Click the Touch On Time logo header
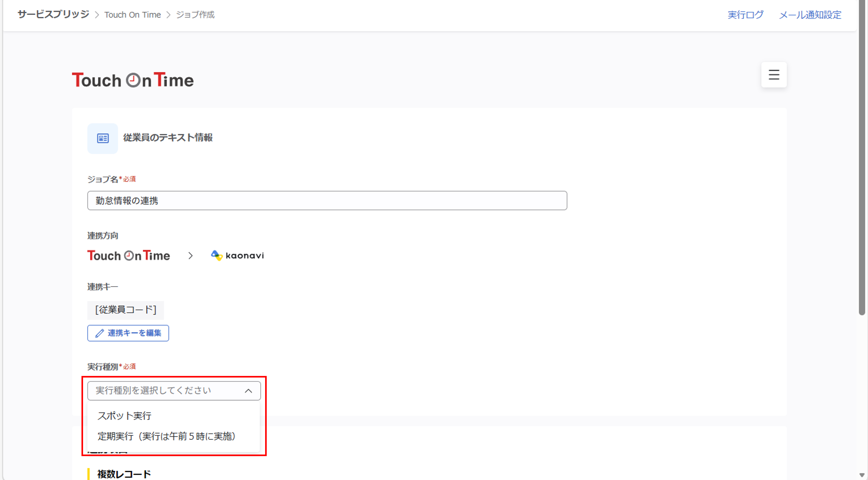The width and height of the screenshot is (868, 480). [133, 80]
